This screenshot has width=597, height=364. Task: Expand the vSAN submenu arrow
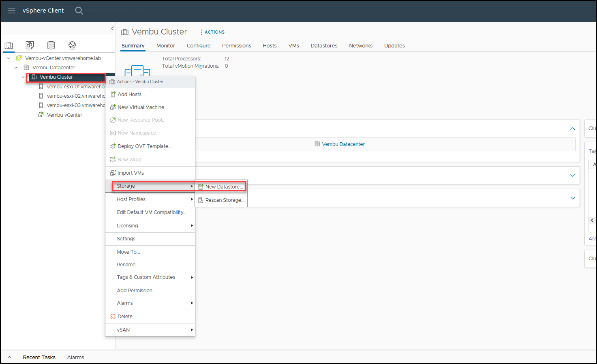click(x=192, y=330)
